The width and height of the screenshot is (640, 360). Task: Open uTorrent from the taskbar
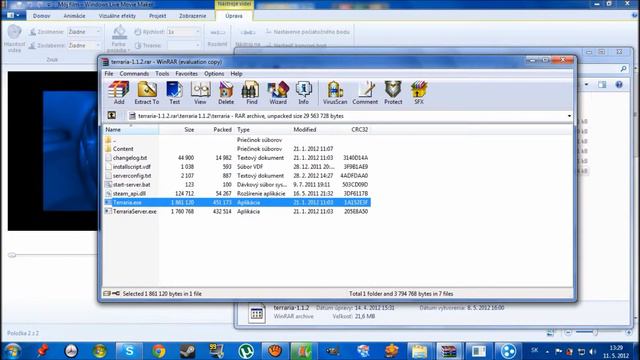pos(246,351)
